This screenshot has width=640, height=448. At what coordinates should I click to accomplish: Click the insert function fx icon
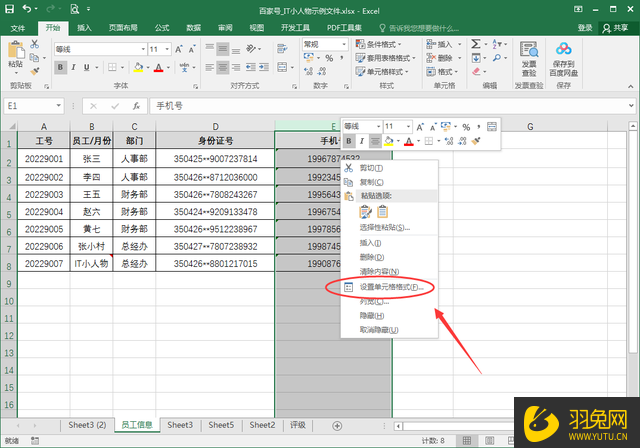coord(136,106)
